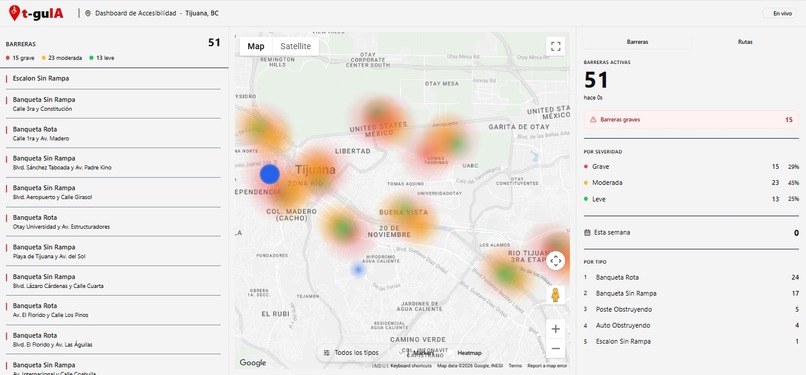The width and height of the screenshot is (806, 375).
Task: Open barrier at Calle 3ra y Constitución
Action: (113, 104)
